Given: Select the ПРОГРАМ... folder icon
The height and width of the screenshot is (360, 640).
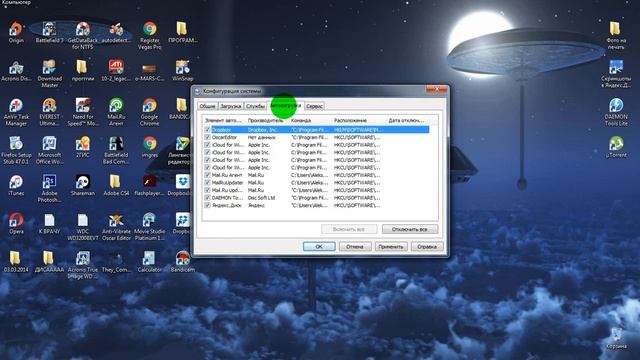Looking at the screenshot, I should click(182, 33).
